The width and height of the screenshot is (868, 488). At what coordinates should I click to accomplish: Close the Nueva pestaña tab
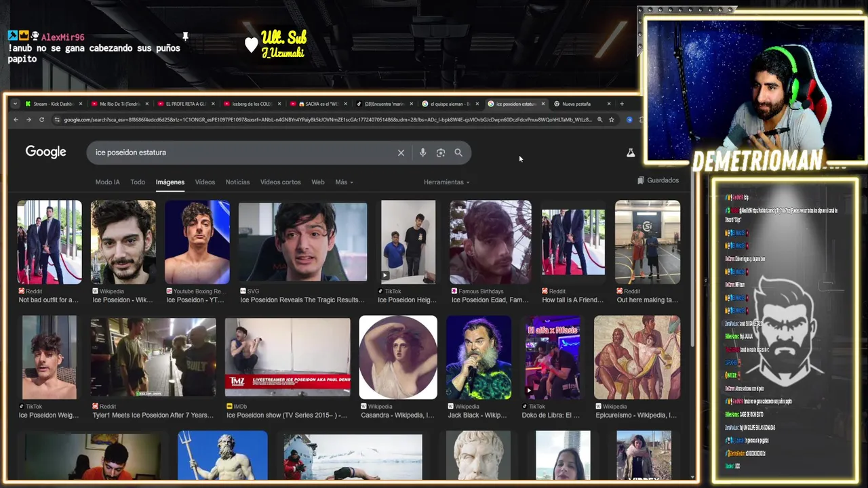pos(609,104)
